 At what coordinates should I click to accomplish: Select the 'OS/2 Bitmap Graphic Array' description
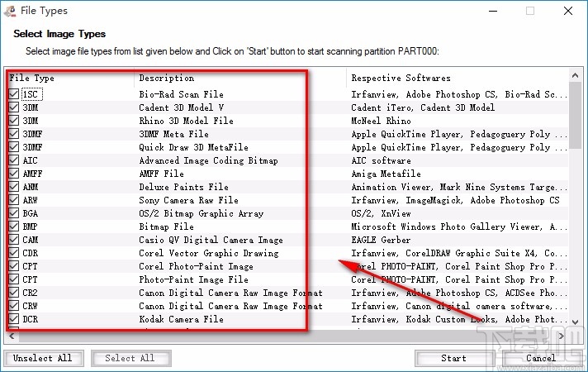click(201, 213)
